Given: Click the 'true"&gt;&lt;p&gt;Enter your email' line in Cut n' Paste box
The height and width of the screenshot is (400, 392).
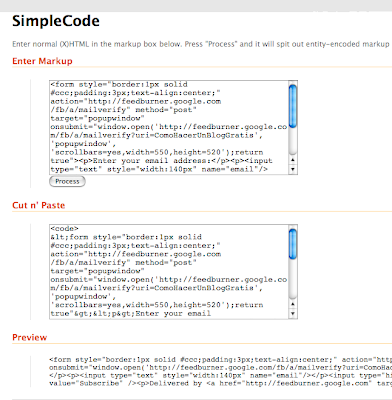Looking at the screenshot, I should (131, 313).
